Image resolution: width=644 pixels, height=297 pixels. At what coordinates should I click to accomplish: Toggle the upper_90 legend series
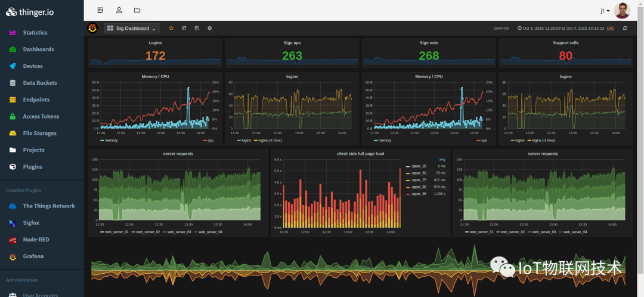click(x=419, y=187)
